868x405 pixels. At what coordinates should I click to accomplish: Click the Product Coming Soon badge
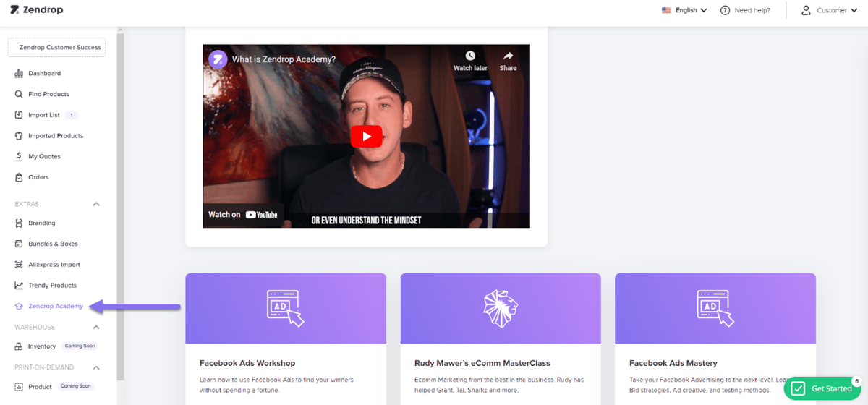click(x=75, y=387)
